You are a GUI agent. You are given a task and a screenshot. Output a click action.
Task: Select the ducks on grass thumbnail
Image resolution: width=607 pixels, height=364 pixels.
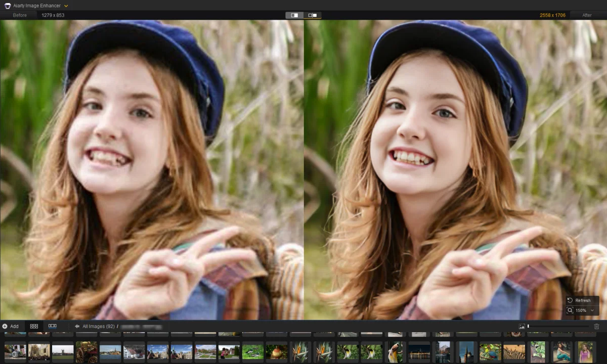click(x=253, y=351)
